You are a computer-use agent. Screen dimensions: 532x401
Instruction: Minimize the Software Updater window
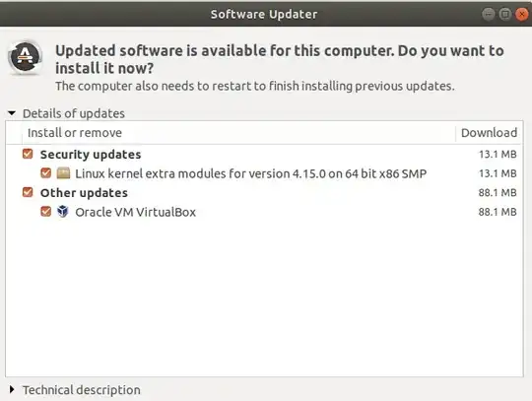(489, 14)
